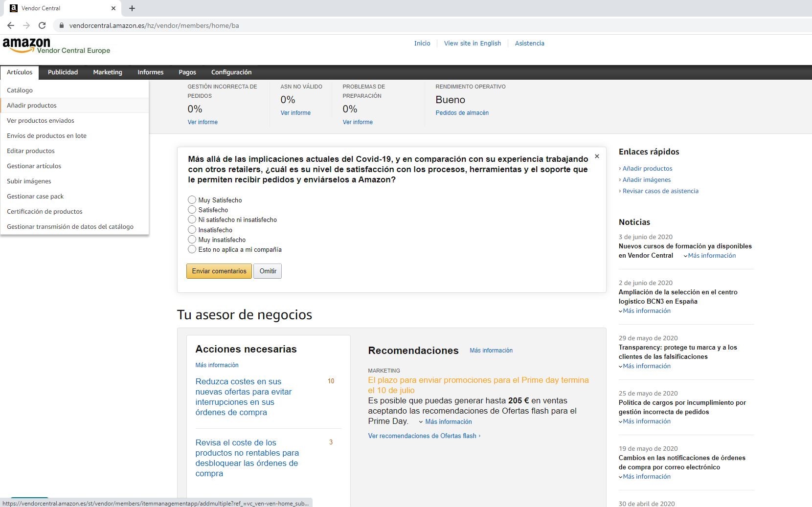Viewport: 812px width, 507px height.
Task: Choose Certificación de productos menu entry
Action: (x=74, y=212)
